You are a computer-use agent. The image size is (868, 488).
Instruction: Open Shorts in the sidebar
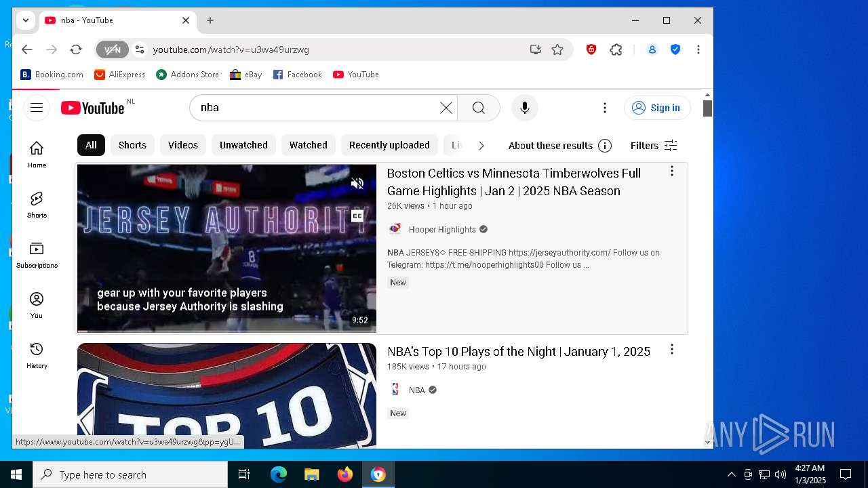pyautogui.click(x=37, y=205)
